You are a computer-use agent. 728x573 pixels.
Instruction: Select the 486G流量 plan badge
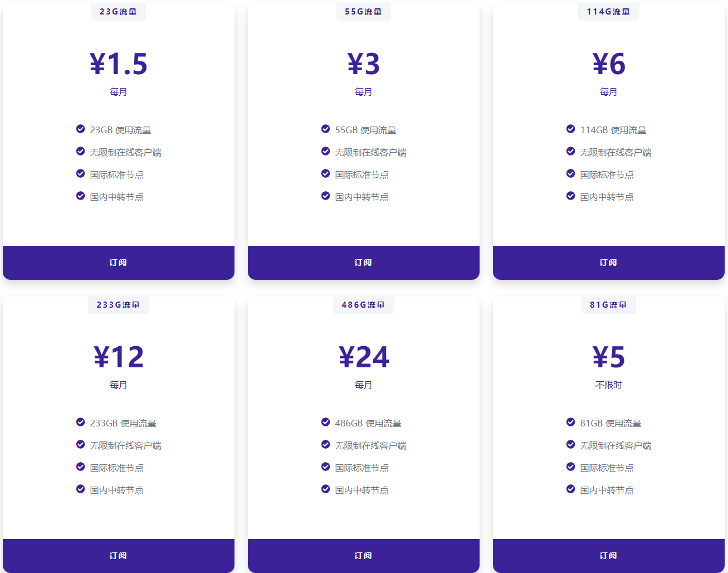click(363, 305)
